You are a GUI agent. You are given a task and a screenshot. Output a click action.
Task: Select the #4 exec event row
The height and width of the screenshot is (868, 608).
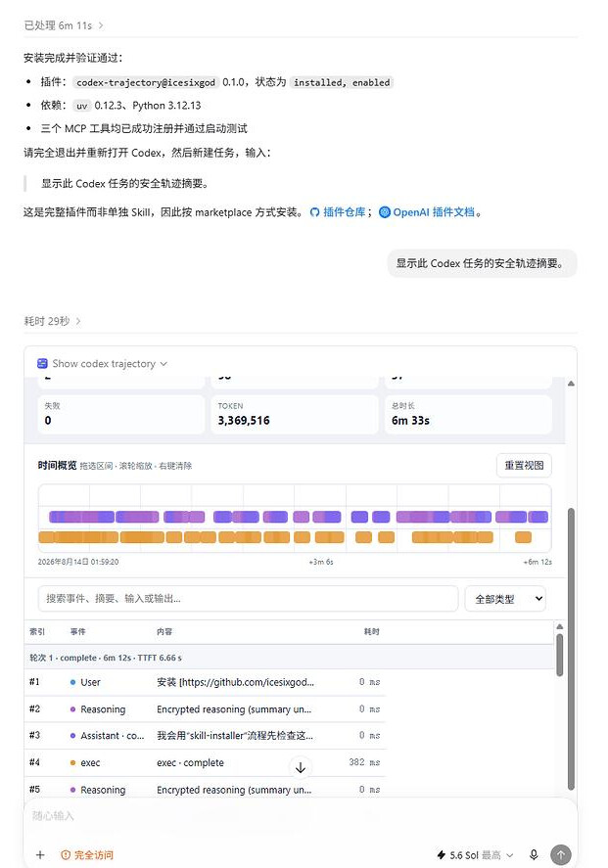pos(205,762)
